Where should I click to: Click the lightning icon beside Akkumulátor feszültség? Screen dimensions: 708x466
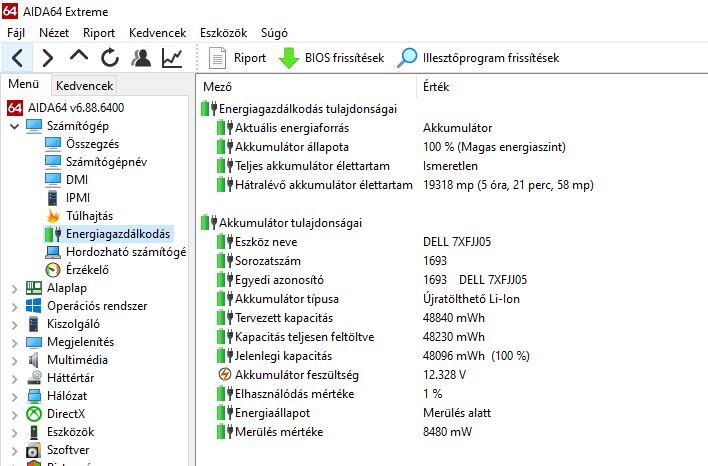click(224, 374)
